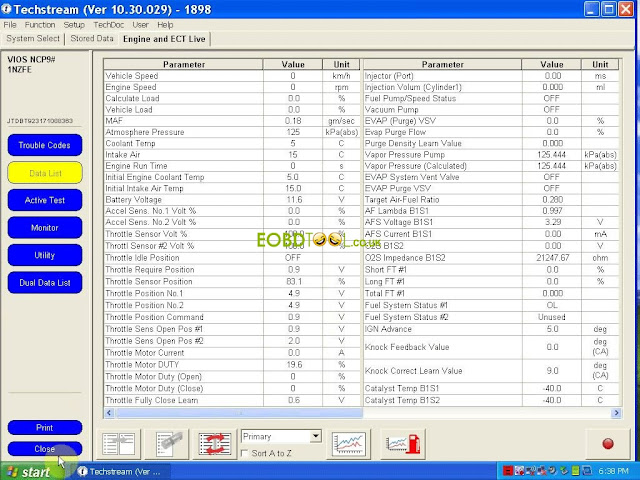Click the right scroll arrow of data list

(616, 413)
